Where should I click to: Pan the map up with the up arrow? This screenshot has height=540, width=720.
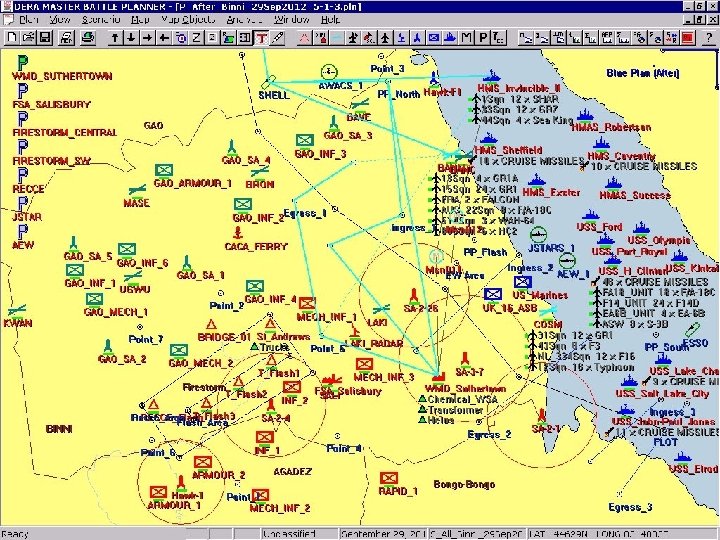tap(115, 38)
